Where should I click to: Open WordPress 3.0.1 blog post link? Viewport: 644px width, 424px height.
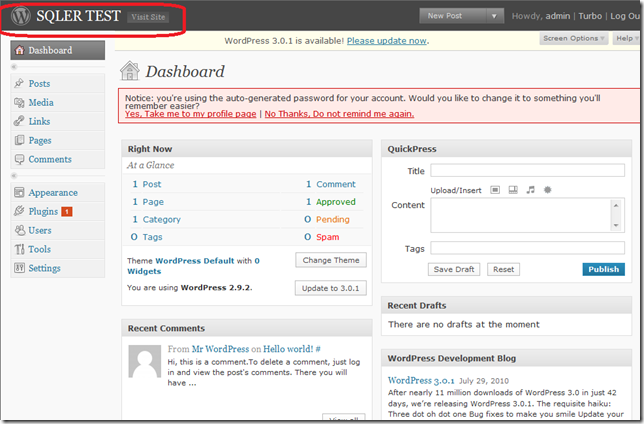pyautogui.click(x=421, y=380)
